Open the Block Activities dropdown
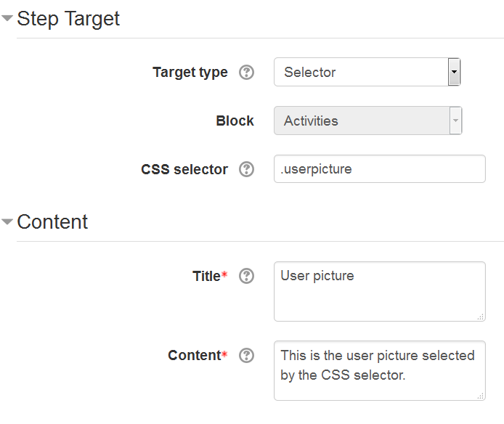Screen dimensions: 504x424 click(x=368, y=121)
